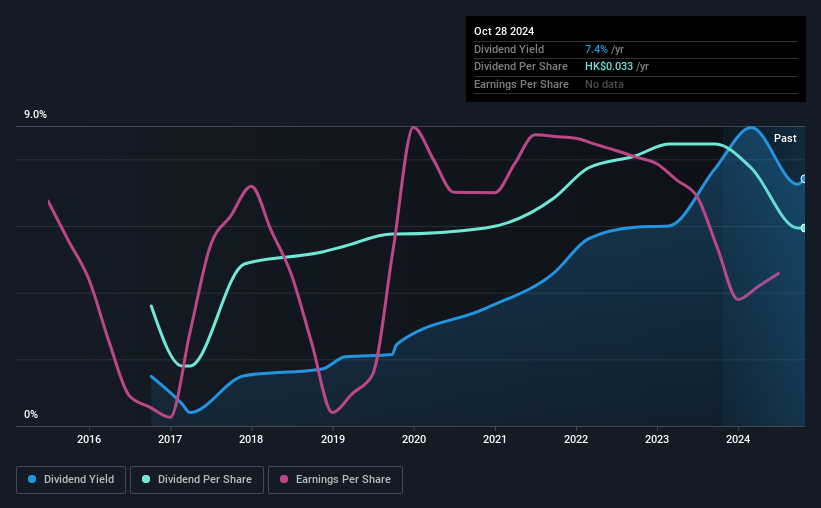Click the 9.0% y-axis label

click(36, 115)
